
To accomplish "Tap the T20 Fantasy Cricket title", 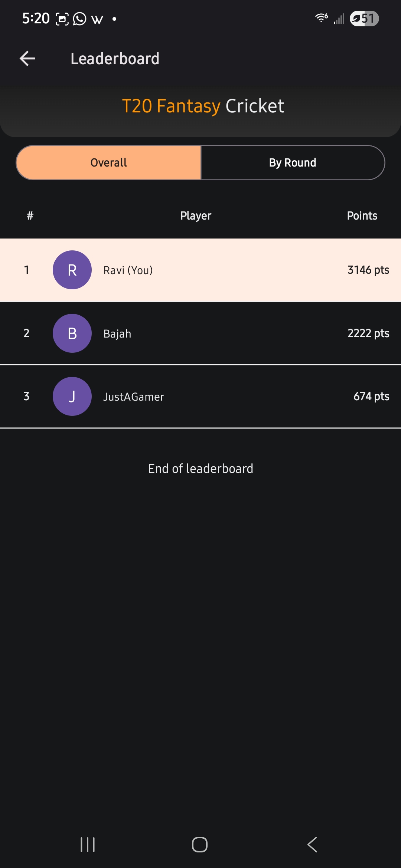I will click(203, 106).
